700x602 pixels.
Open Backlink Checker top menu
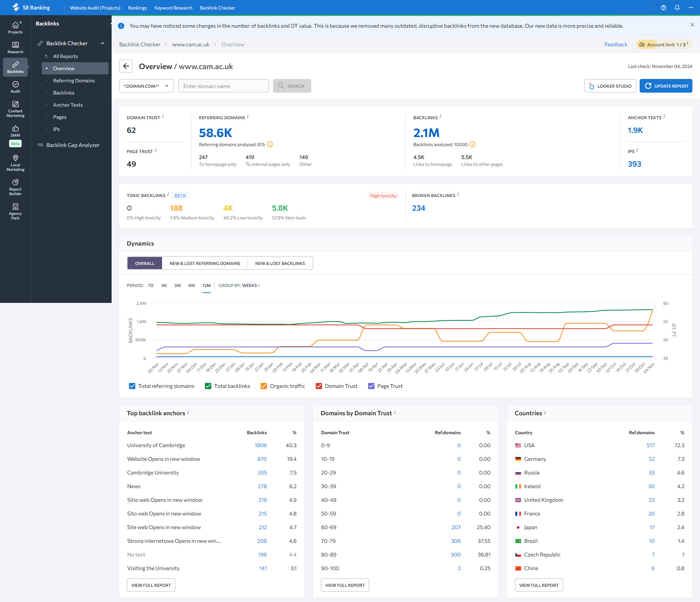(x=218, y=8)
